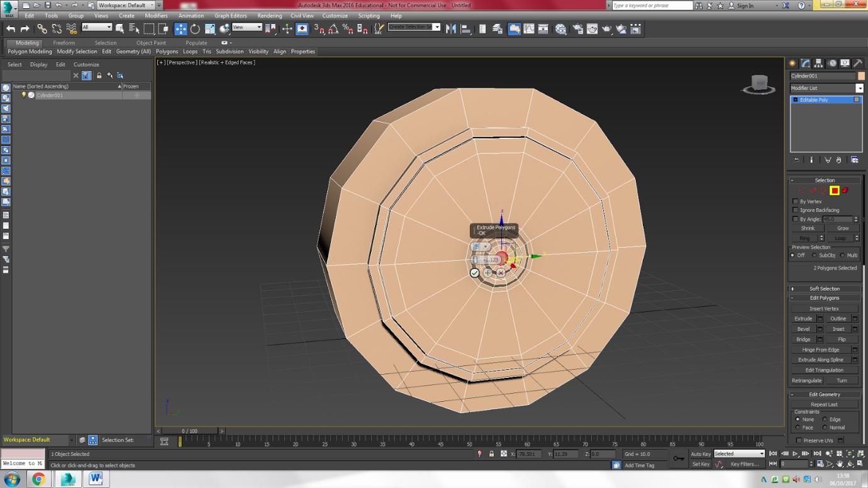Image resolution: width=868 pixels, height=488 pixels.
Task: Open the Rendered Frame Window icon
Action: [592, 29]
